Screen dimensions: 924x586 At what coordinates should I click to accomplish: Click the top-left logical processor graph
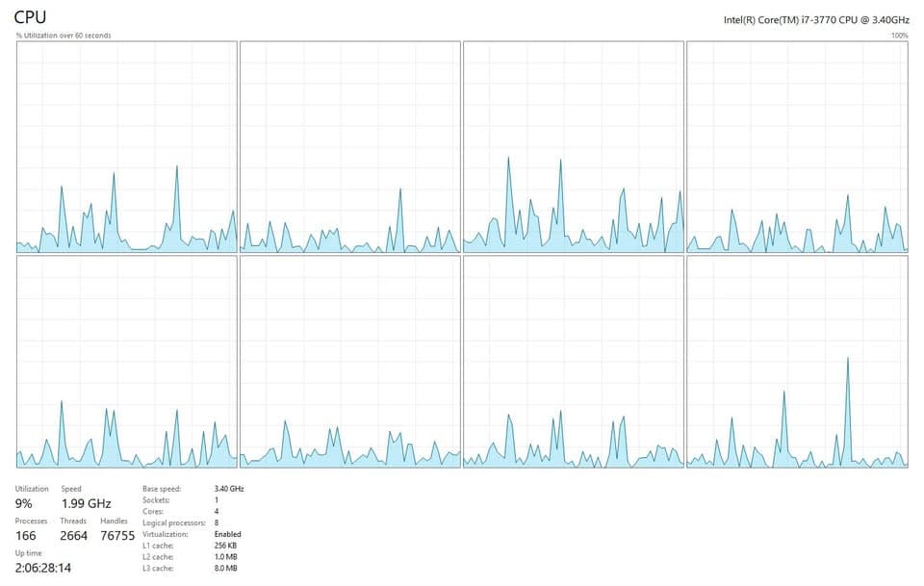[126, 147]
